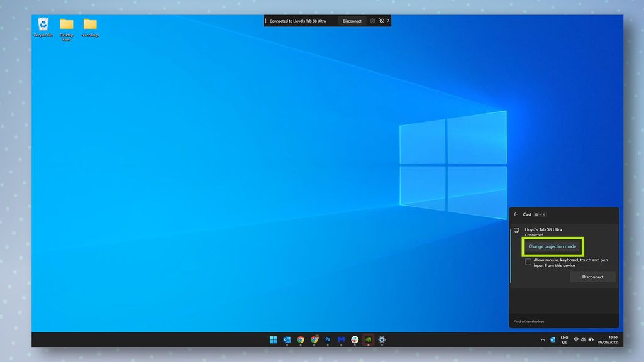The width and height of the screenshot is (644, 362).
Task: Go back using the Cast panel arrow
Action: 516,214
